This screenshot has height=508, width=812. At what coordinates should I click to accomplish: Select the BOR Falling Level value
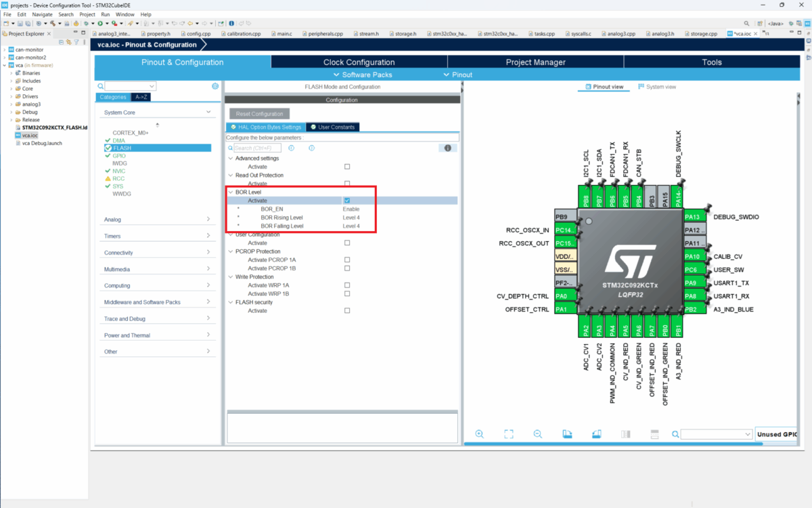coord(351,226)
